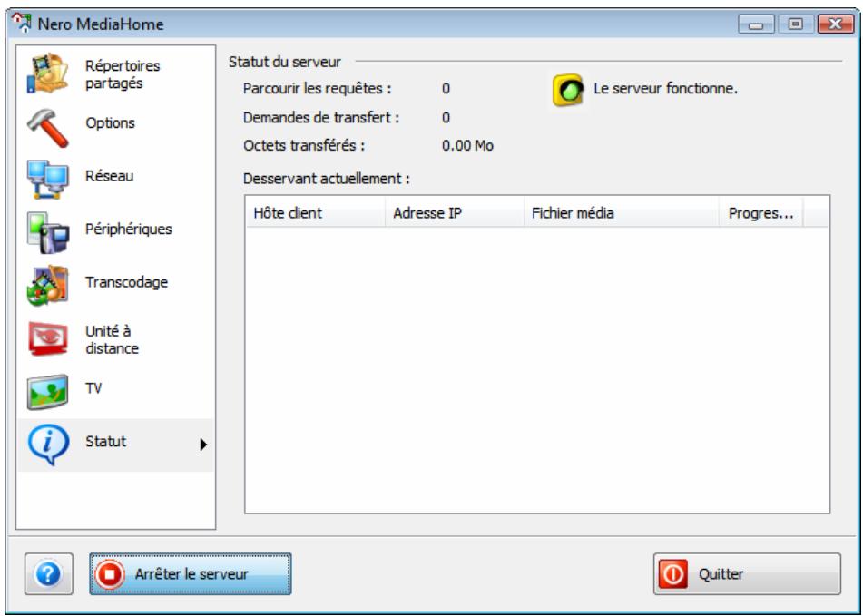
Task: Open the Répertoires partagés section label
Action: (123, 74)
